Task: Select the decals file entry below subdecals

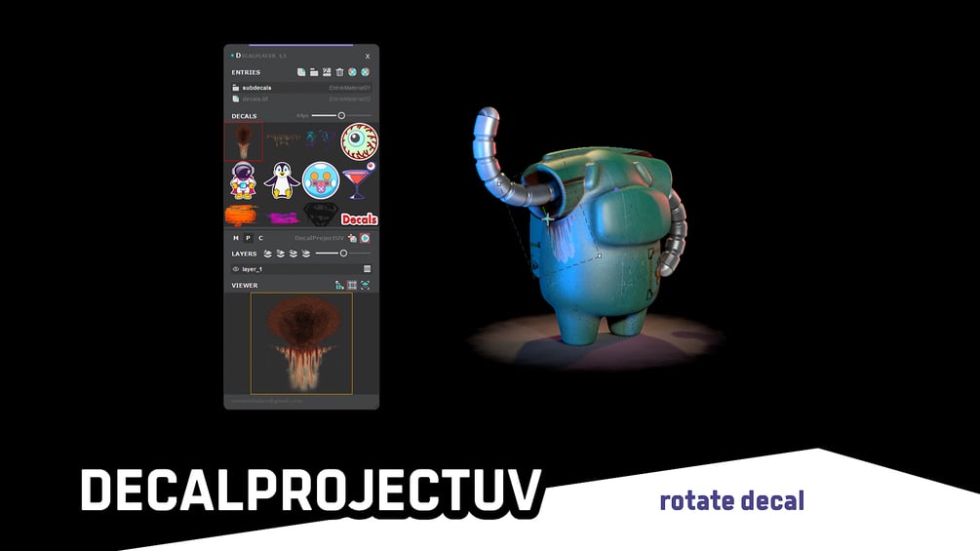Action: 301,98
